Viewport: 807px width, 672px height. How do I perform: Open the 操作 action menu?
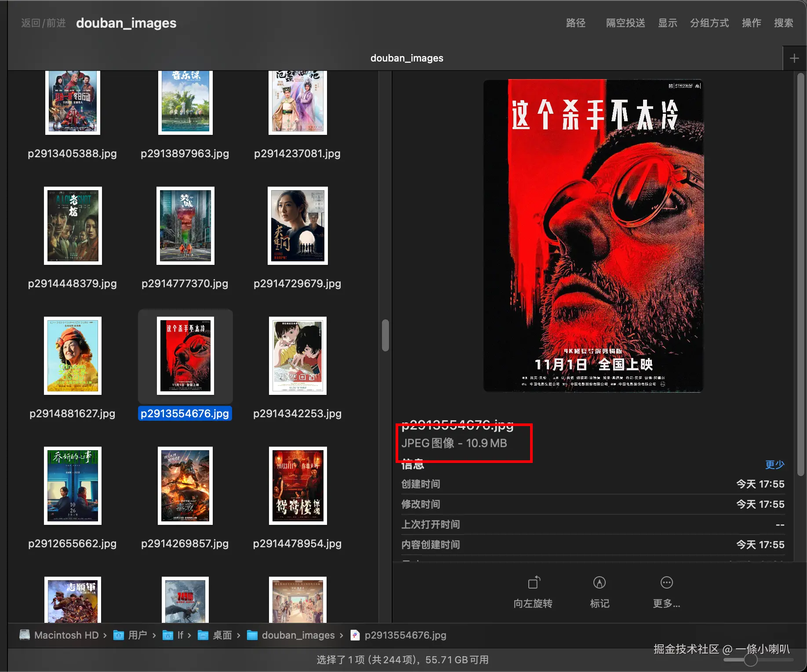pyautogui.click(x=752, y=23)
